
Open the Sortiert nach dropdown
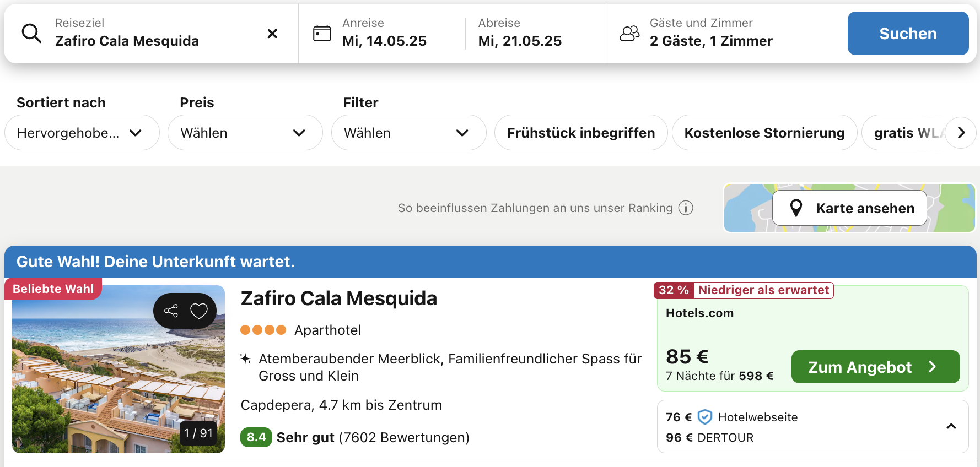82,133
